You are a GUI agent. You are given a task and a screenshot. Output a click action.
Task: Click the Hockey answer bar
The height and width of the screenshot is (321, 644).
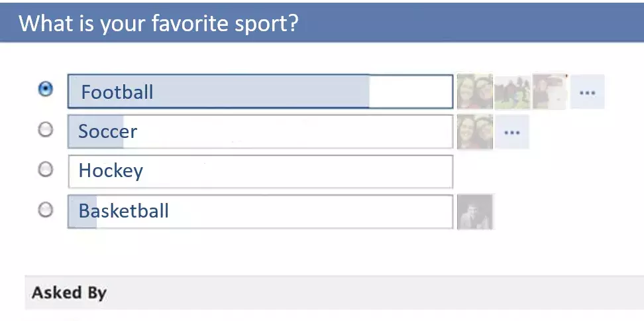260,172
